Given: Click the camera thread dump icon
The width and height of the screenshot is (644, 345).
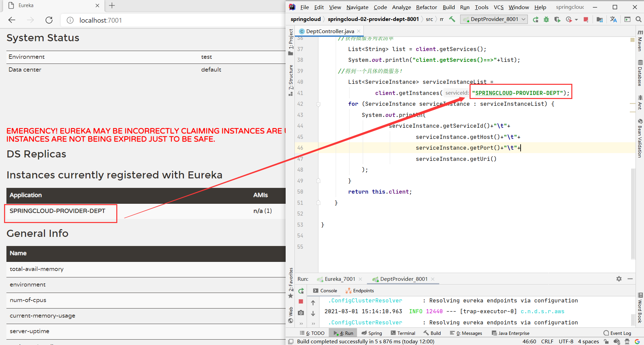Looking at the screenshot, I should click(x=301, y=313).
